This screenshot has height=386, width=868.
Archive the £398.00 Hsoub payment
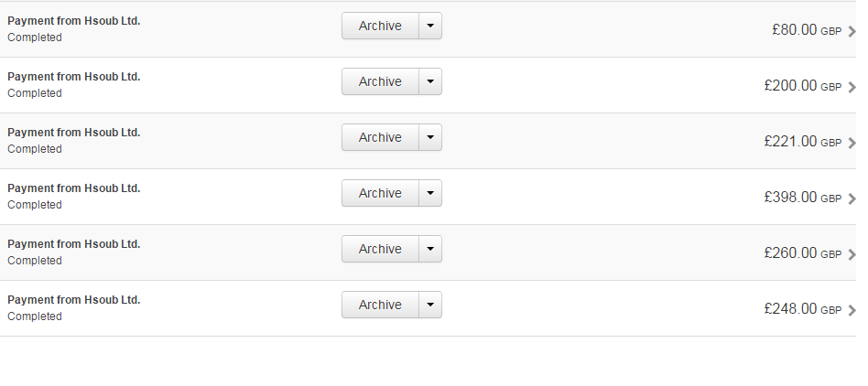[x=380, y=193]
